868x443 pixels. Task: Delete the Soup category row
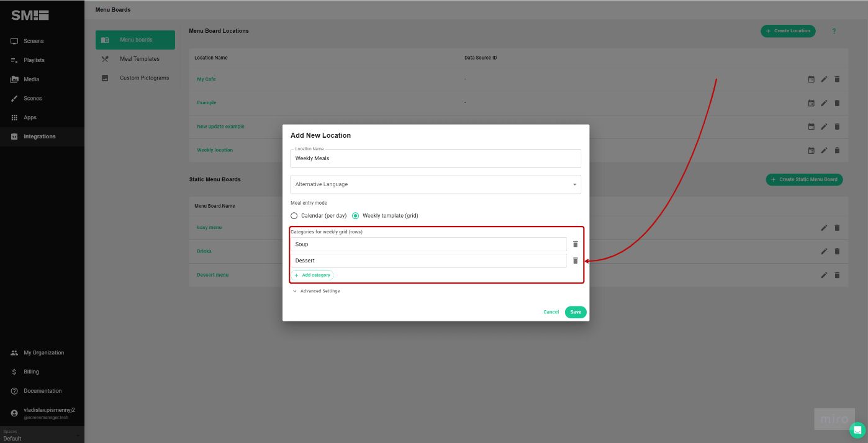pos(575,244)
